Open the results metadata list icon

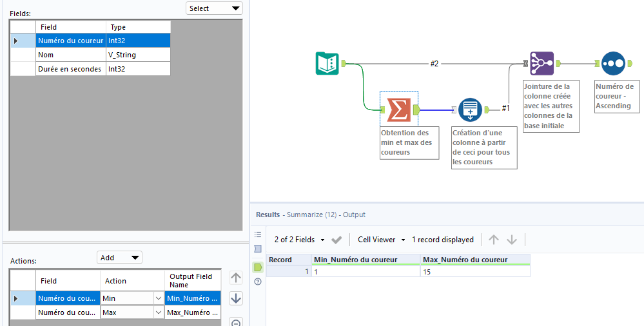258,235
